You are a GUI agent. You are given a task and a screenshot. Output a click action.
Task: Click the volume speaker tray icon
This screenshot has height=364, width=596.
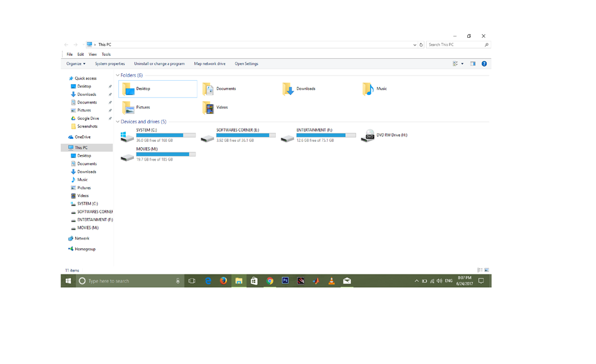(x=439, y=281)
